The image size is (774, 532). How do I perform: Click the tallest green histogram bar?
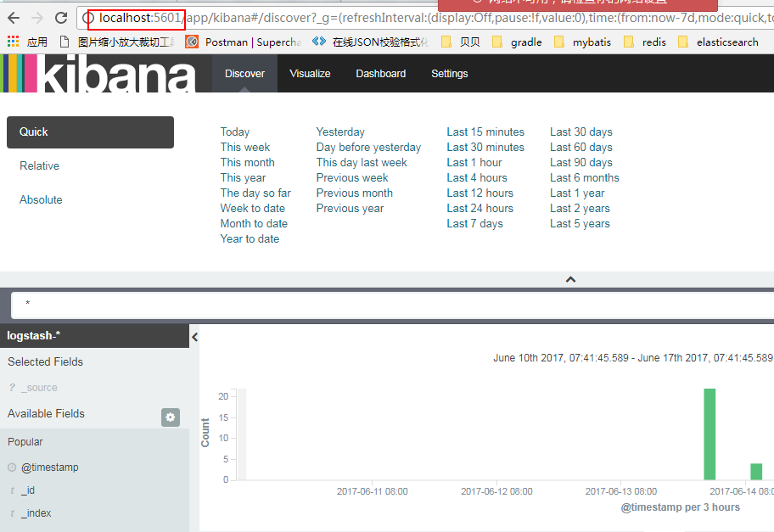[x=709, y=434]
